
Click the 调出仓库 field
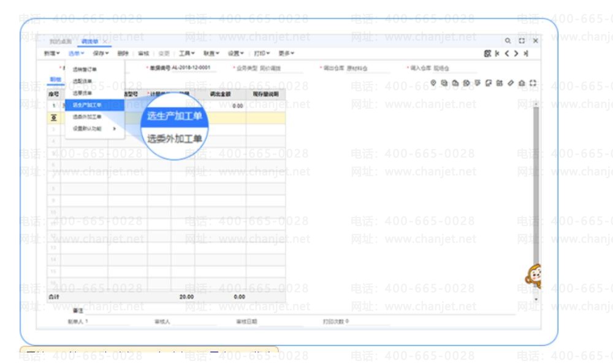click(368, 68)
